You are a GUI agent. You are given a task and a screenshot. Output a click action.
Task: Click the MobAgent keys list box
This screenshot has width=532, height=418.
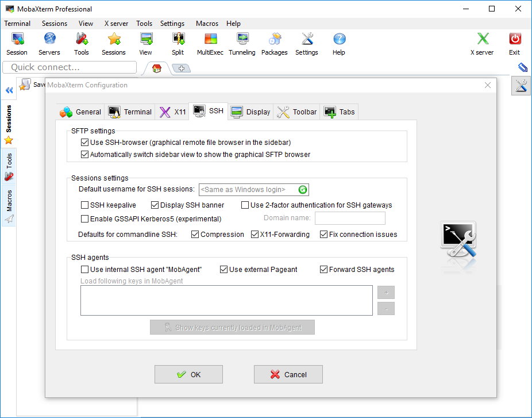click(226, 301)
